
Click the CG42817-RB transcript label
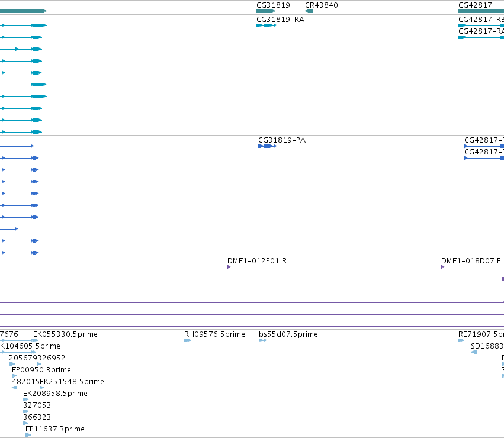click(481, 20)
